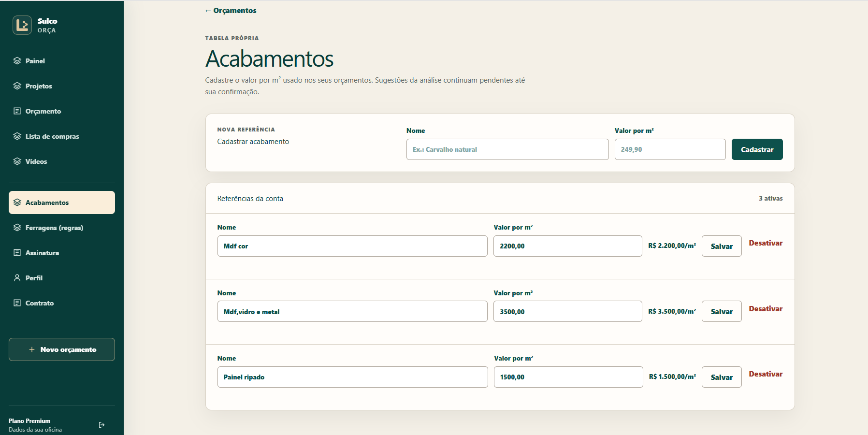Edit the 2200,00 value field

tap(568, 246)
